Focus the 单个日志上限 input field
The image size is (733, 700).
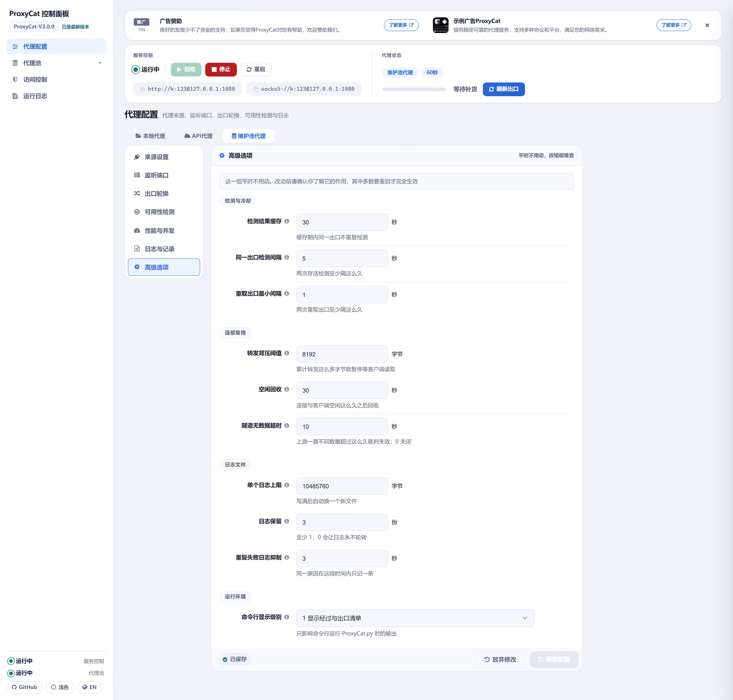[x=342, y=486]
